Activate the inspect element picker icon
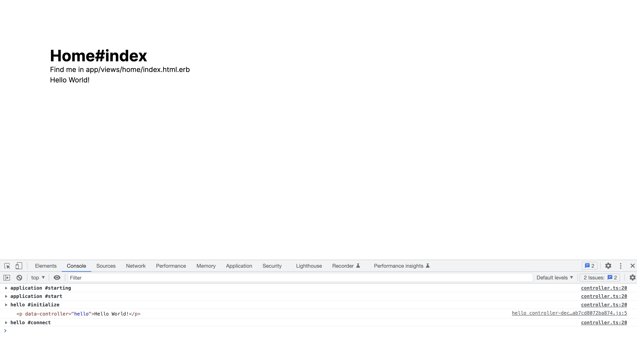Image resolution: width=637 pixels, height=364 pixels. tap(7, 266)
